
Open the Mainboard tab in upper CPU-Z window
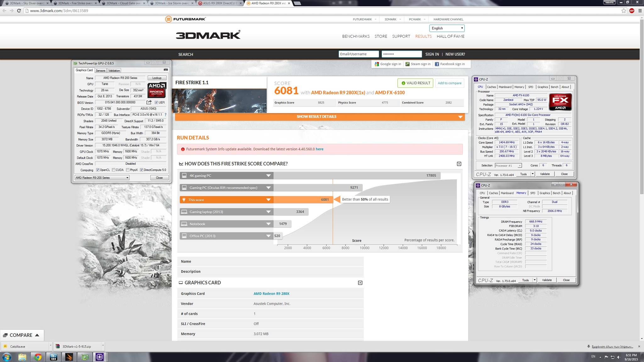505,87
